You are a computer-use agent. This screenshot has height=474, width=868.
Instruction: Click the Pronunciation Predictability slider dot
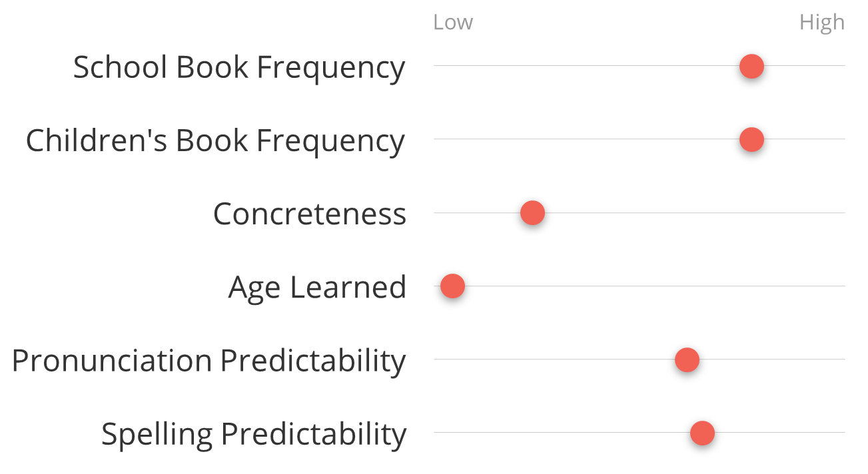coord(687,359)
